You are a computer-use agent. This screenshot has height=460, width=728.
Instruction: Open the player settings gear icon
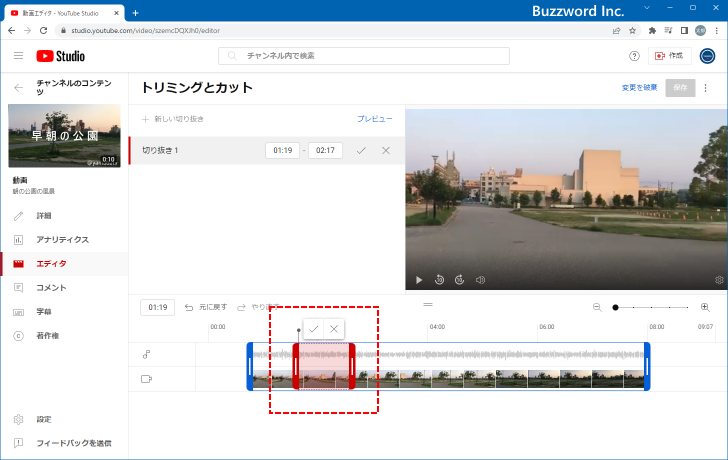pyautogui.click(x=719, y=280)
